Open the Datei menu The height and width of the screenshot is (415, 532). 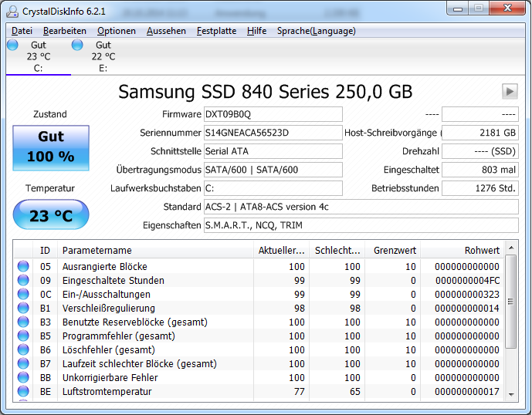pyautogui.click(x=22, y=31)
